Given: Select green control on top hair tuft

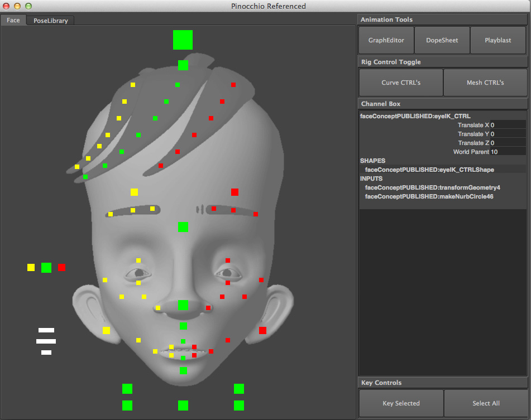Looking at the screenshot, I should point(183,65).
